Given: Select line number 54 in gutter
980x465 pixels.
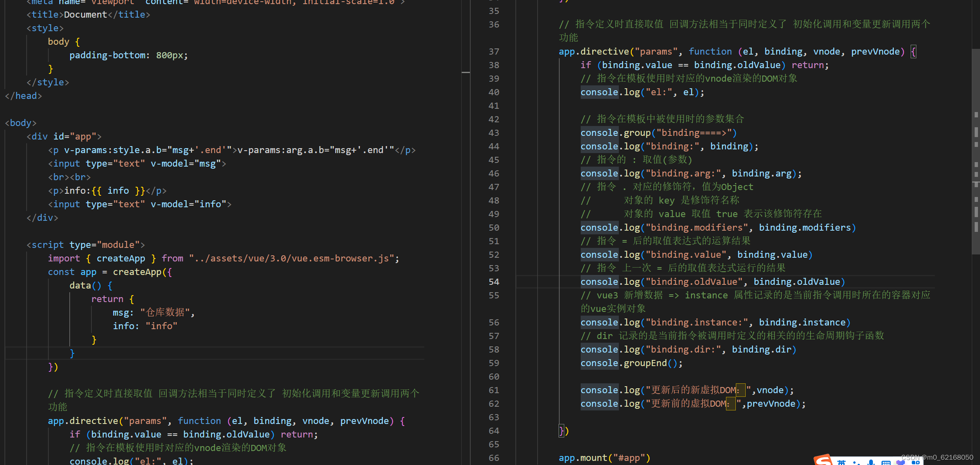Looking at the screenshot, I should pos(494,282).
